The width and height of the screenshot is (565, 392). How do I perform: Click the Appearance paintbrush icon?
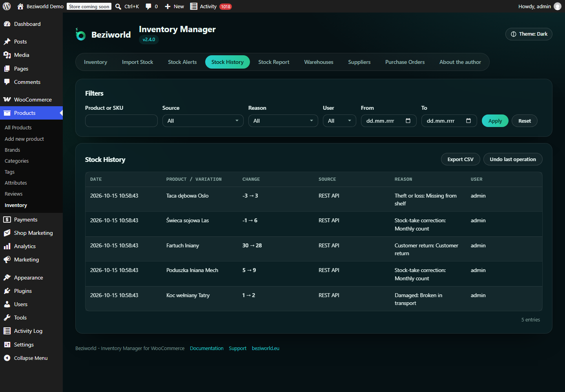tap(7, 278)
